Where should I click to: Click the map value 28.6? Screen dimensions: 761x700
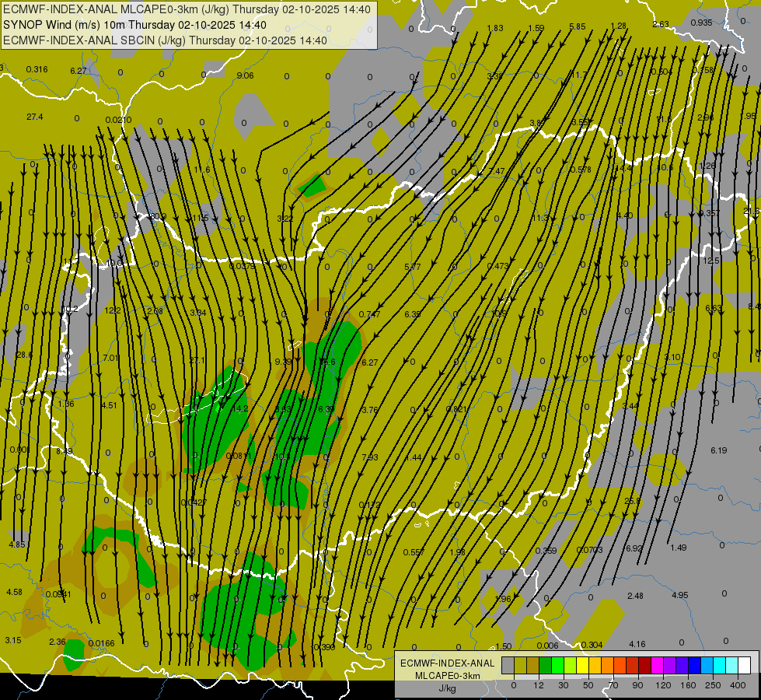point(24,355)
